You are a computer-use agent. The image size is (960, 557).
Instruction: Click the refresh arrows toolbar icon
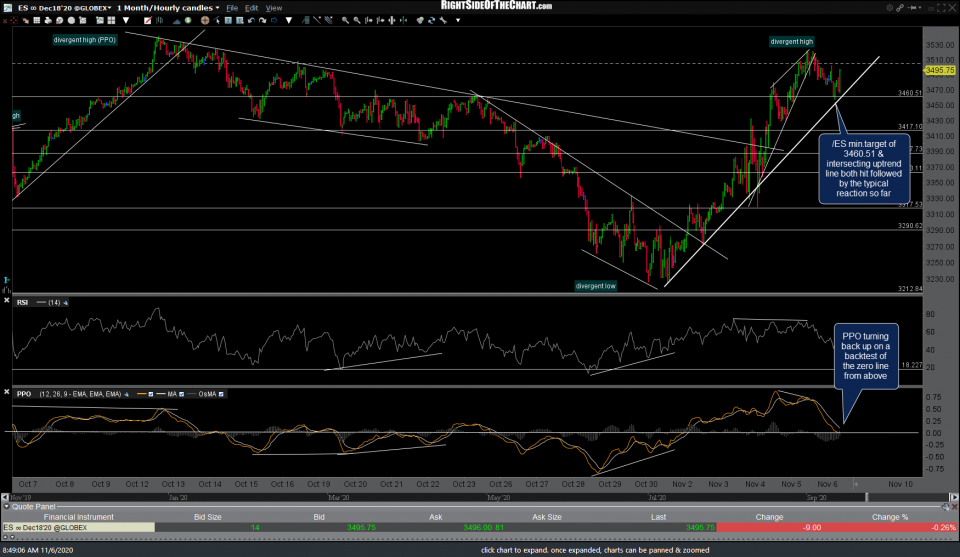click(x=431, y=20)
